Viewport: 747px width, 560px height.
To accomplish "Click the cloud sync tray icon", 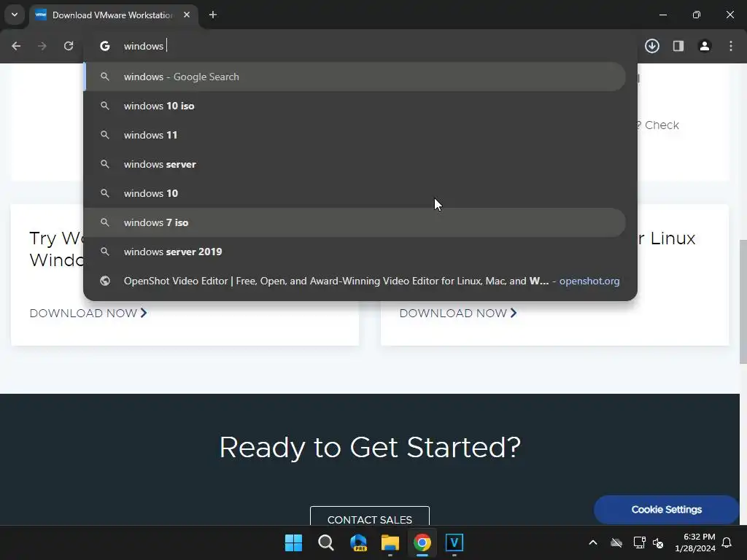I will coord(616,542).
